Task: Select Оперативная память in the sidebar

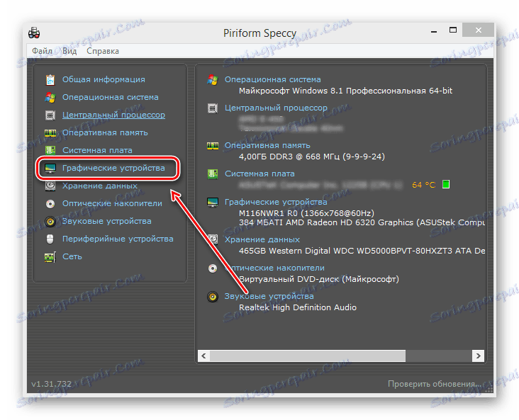Action: pyautogui.click(x=105, y=132)
